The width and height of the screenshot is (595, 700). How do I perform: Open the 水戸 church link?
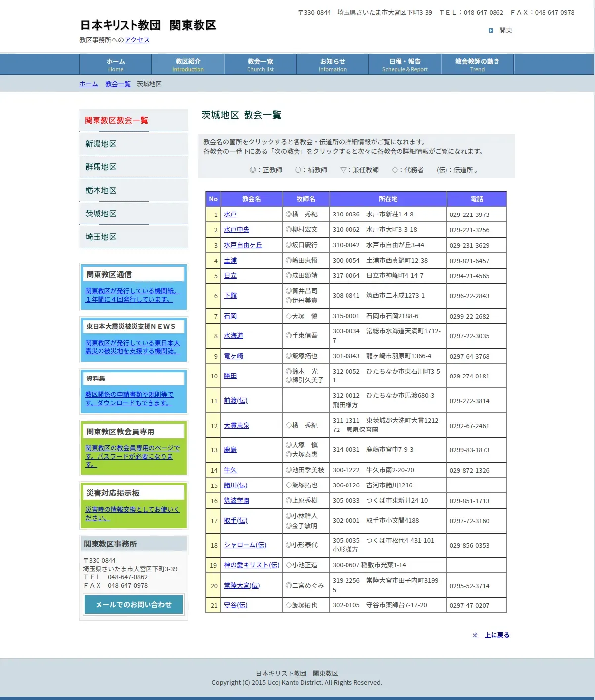pyautogui.click(x=230, y=215)
